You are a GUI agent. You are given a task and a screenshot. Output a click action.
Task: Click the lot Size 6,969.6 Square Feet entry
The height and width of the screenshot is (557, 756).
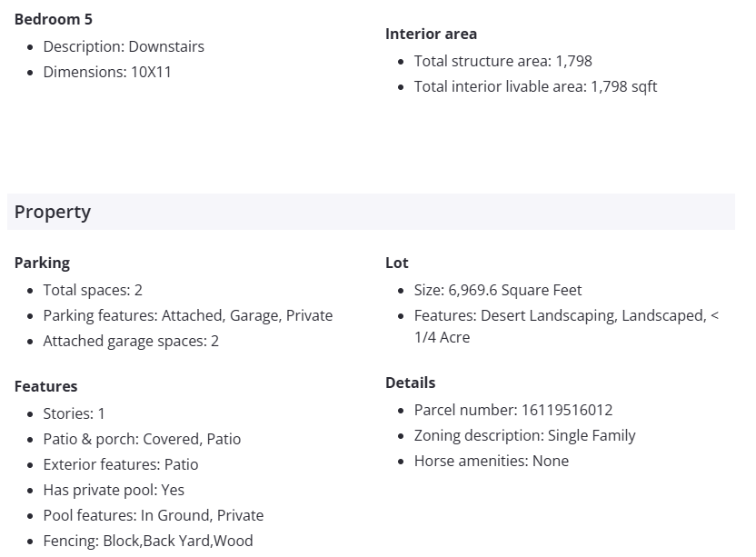click(498, 290)
